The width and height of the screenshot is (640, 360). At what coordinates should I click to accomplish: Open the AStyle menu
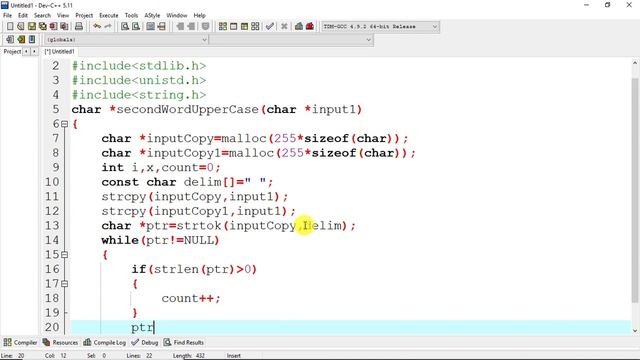pos(152,16)
